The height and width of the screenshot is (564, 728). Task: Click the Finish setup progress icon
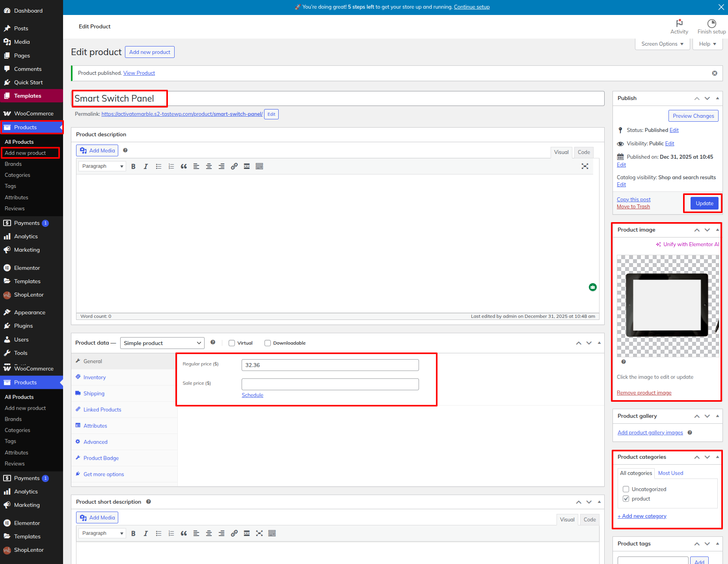711,24
